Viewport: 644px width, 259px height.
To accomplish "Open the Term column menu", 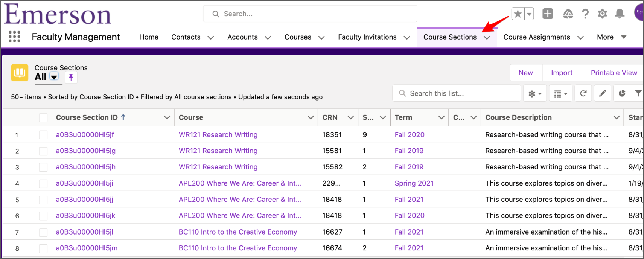I will [x=442, y=117].
